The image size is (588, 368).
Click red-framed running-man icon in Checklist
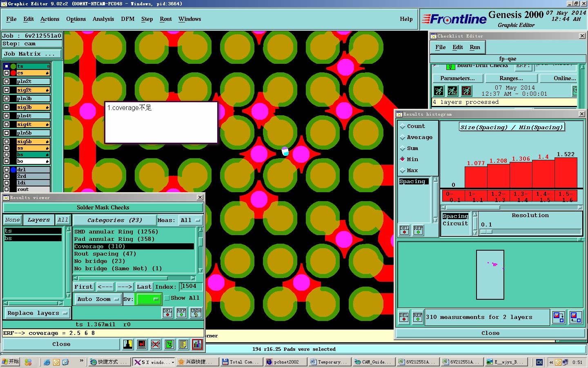click(x=466, y=91)
